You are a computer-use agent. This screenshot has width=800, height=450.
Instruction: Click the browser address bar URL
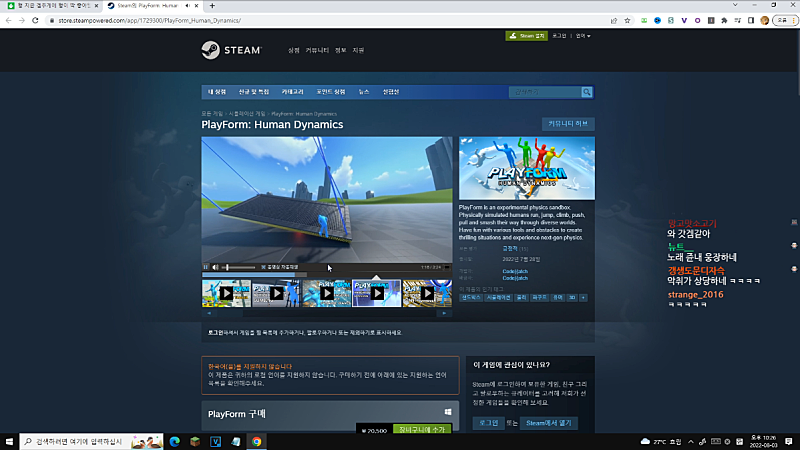coord(149,20)
